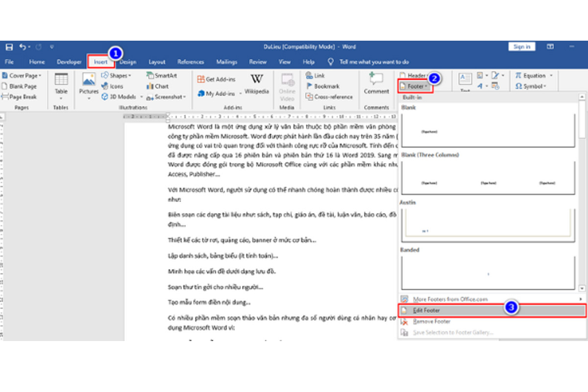Switch to the Developer tab
The width and height of the screenshot is (588, 392).
pos(69,62)
